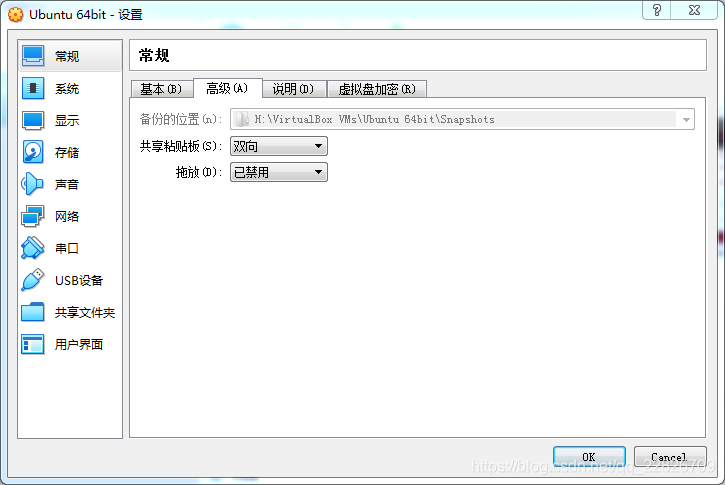This screenshot has height=485, width=725.
Task: Select the 高级(A) tab
Action: click(227, 88)
